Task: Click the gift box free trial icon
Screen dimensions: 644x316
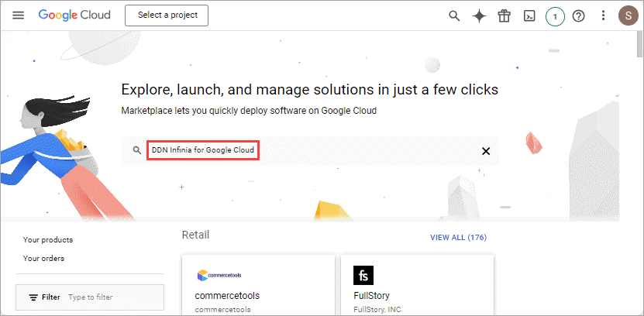Action: click(x=504, y=16)
